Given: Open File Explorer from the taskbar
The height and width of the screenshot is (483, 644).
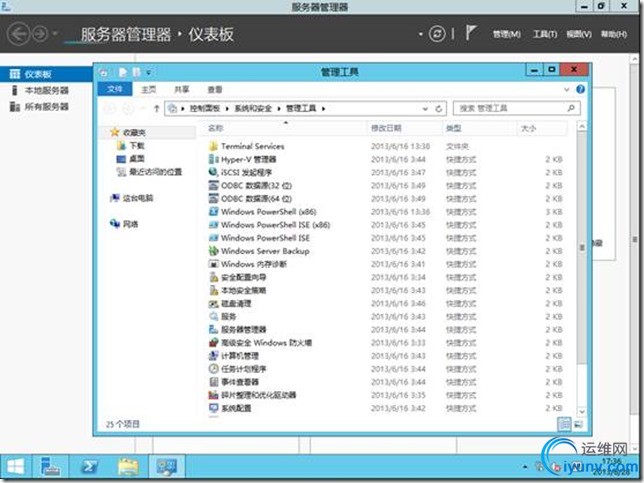Looking at the screenshot, I should click(x=128, y=467).
